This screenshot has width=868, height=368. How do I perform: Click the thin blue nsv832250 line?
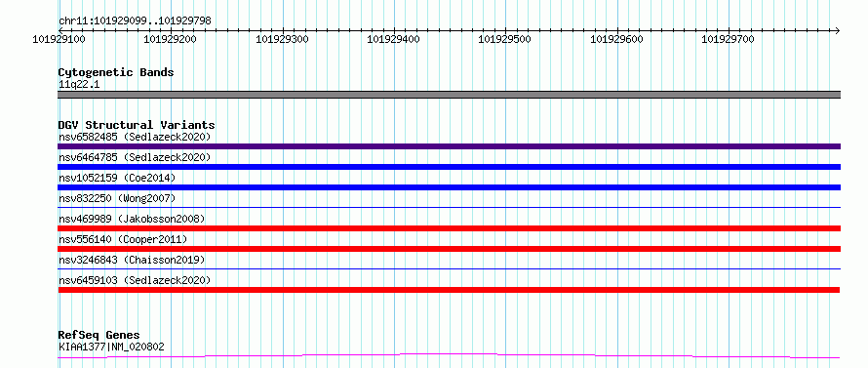[449, 207]
